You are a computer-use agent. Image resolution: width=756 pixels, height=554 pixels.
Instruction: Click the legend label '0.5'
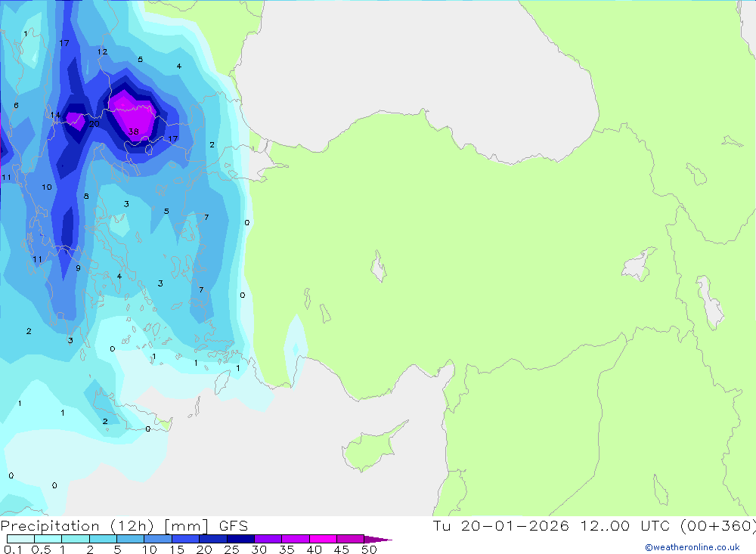pyautogui.click(x=41, y=549)
